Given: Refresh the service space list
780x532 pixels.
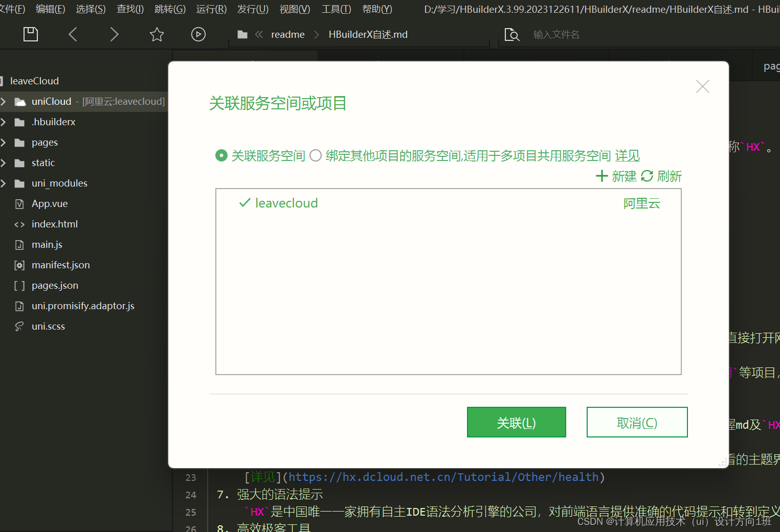Looking at the screenshot, I should pyautogui.click(x=663, y=176).
